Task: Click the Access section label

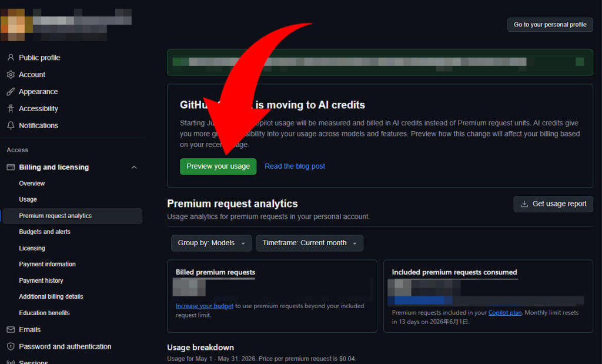Action: [17, 150]
